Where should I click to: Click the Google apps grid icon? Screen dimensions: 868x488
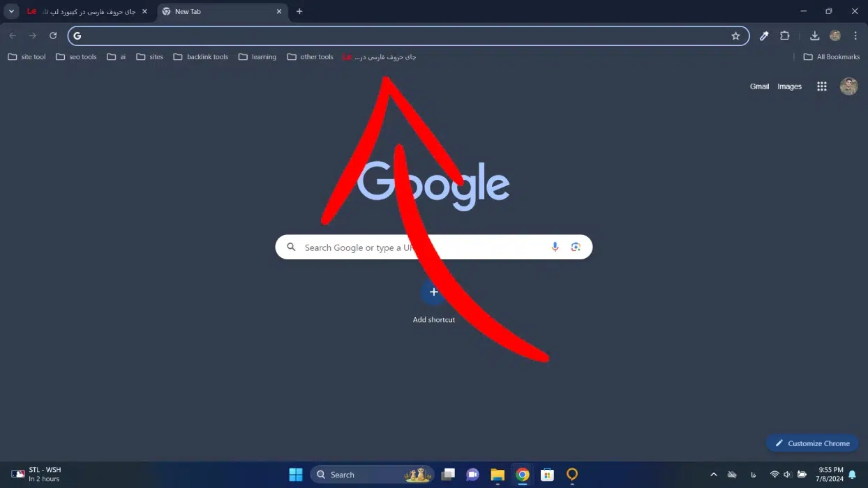(x=822, y=86)
